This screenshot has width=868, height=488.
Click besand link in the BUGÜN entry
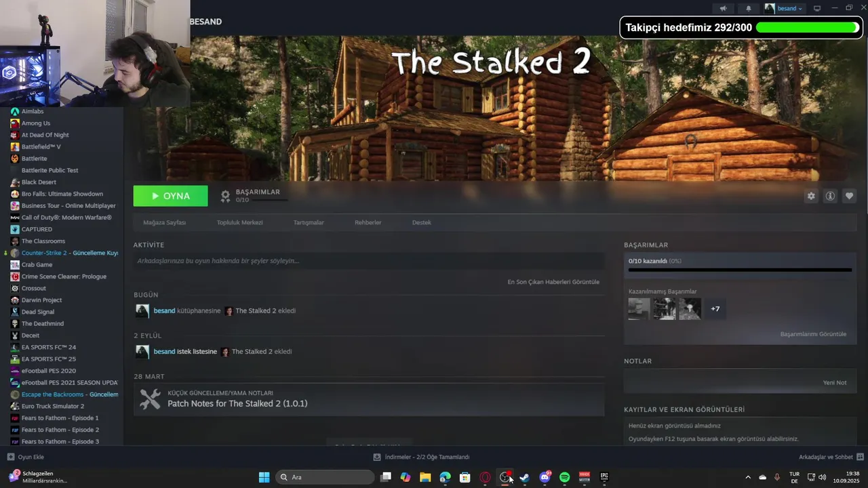[x=164, y=310]
